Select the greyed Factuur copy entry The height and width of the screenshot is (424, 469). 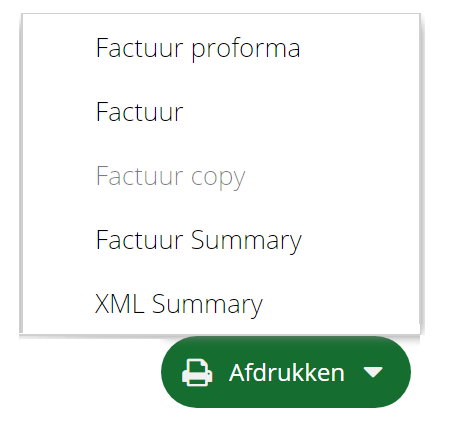[x=171, y=177]
